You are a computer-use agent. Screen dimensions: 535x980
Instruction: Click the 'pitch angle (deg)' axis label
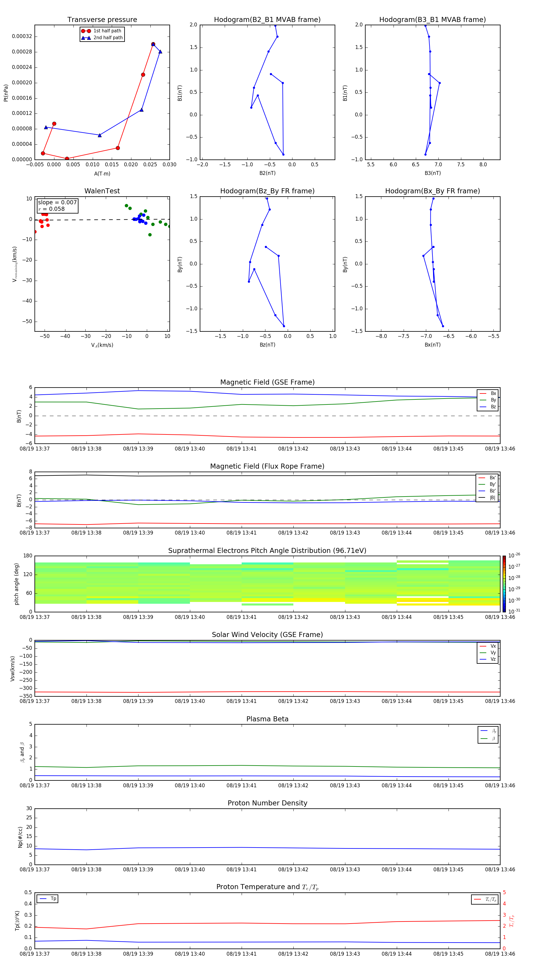(x=16, y=584)
